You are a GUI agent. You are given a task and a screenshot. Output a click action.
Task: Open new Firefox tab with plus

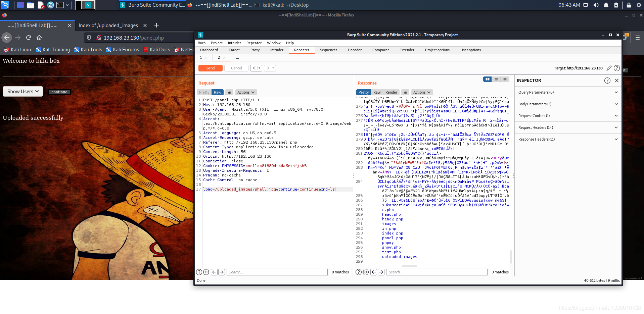pos(156,25)
